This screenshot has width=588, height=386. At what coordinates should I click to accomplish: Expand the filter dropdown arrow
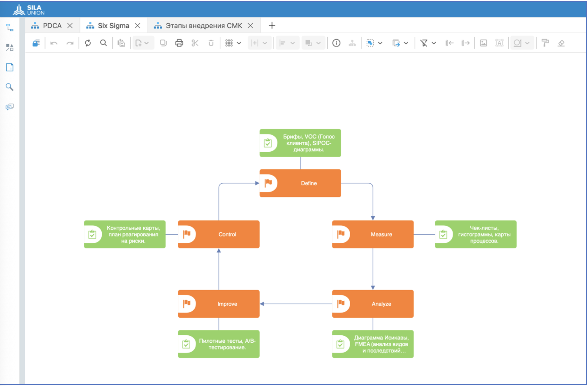434,43
